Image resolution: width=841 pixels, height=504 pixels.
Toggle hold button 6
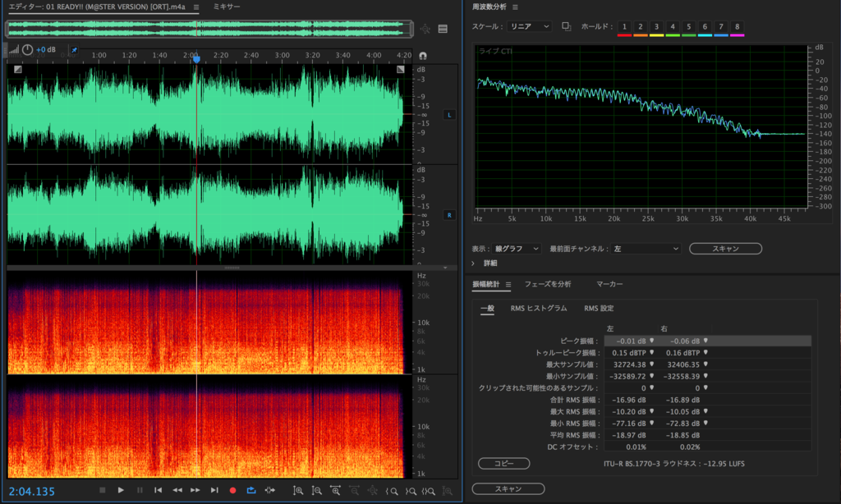(x=705, y=27)
